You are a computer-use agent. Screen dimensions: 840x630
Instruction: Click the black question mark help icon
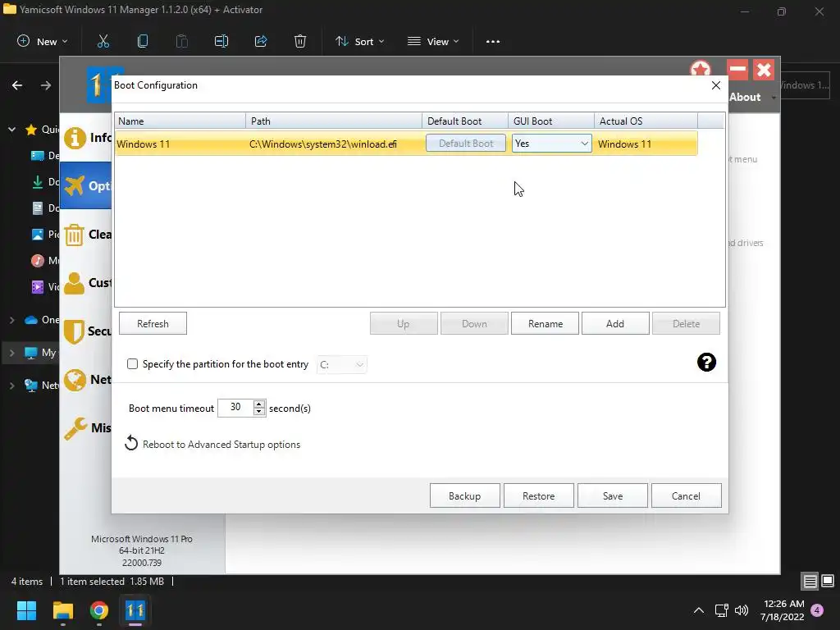click(706, 362)
